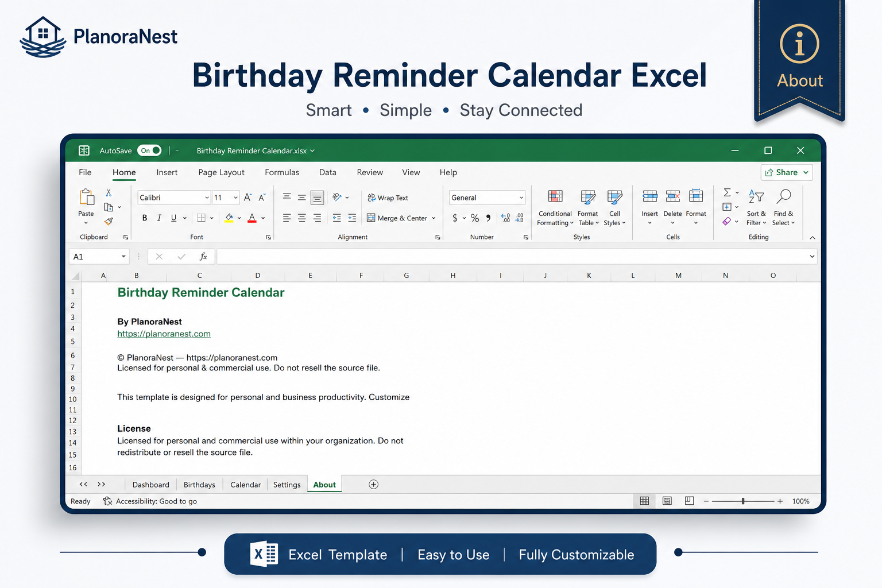Toggle Italic formatting
Screen dimensions: 882x588
159,218
